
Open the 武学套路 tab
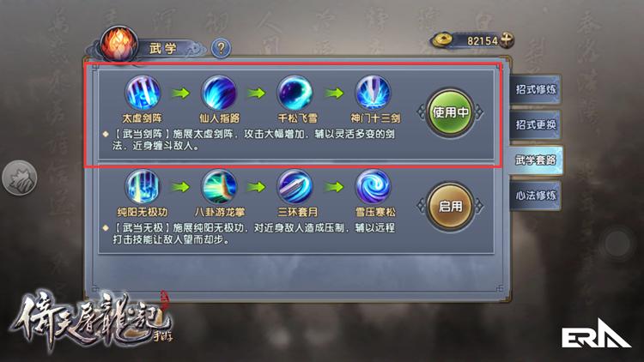[535, 160]
